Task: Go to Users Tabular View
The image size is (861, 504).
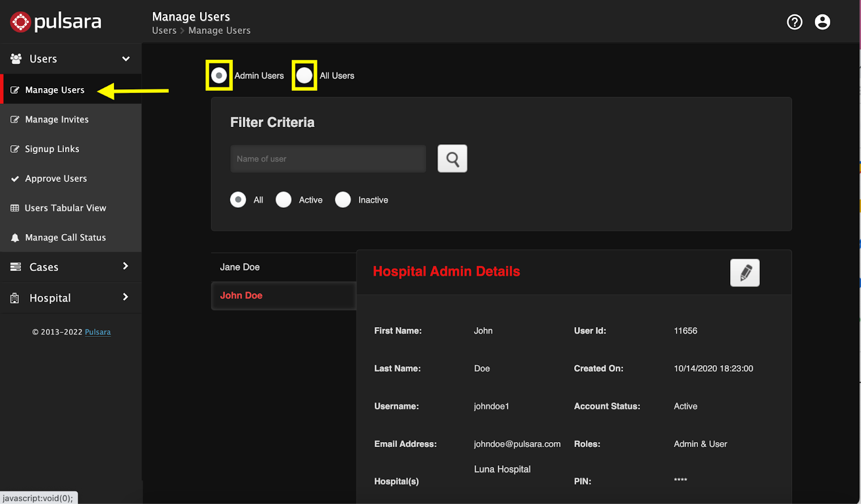Action: point(65,208)
